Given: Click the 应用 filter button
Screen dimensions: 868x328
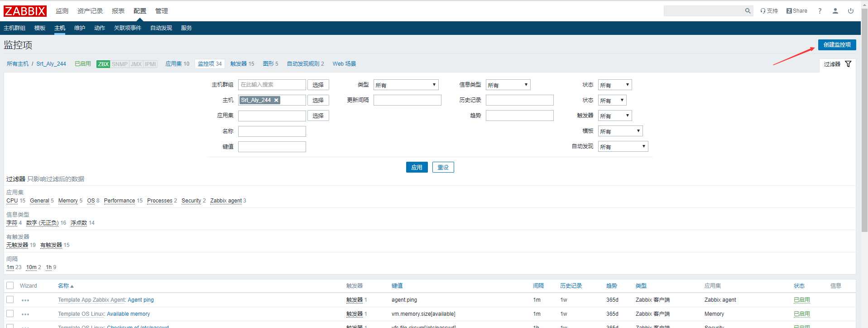Looking at the screenshot, I should [x=417, y=167].
